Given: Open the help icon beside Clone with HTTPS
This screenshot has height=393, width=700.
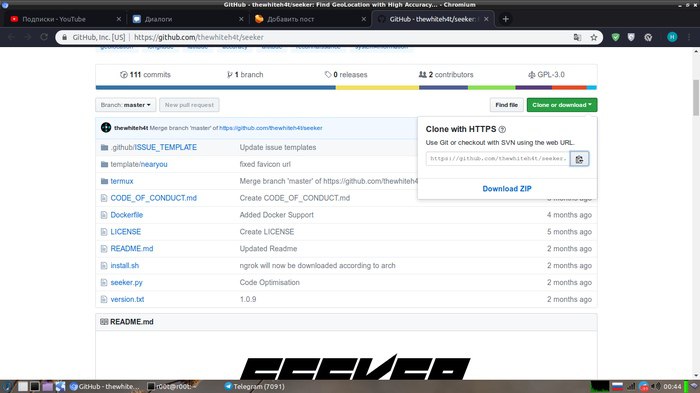Looking at the screenshot, I should (502, 130).
